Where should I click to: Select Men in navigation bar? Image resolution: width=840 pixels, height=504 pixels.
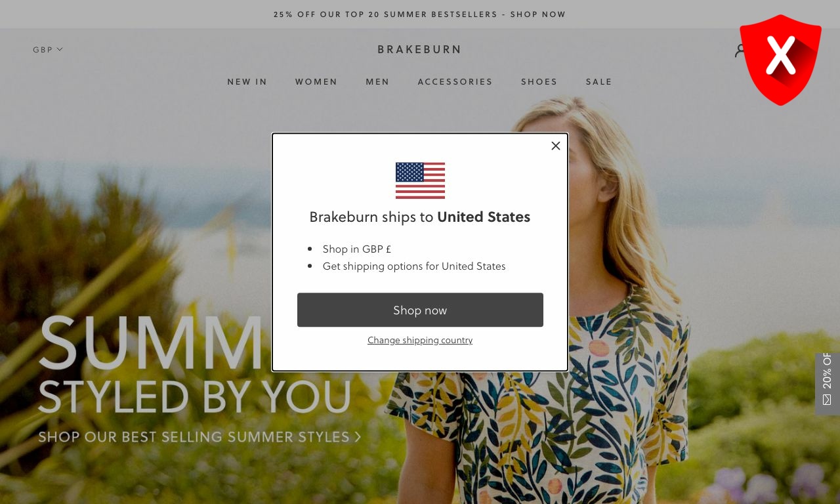click(x=377, y=82)
